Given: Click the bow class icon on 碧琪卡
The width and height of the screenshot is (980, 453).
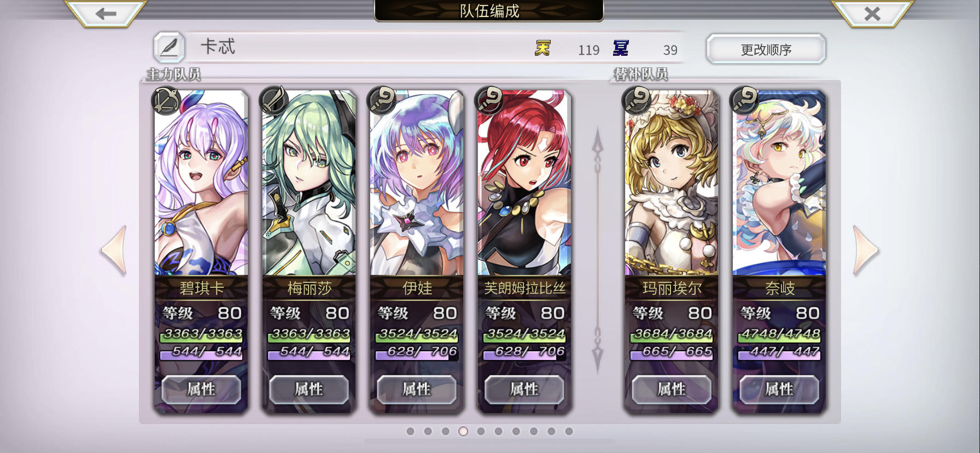Looking at the screenshot, I should point(166,101).
